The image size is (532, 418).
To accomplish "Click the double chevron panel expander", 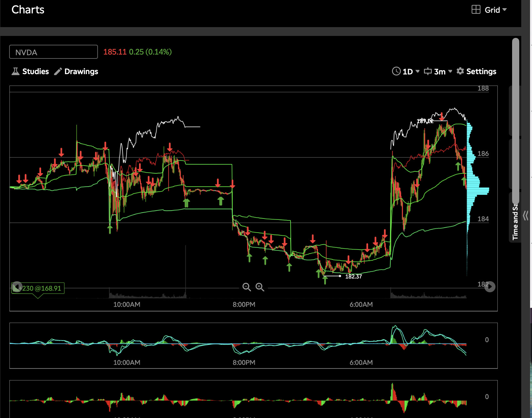I will coord(525,216).
